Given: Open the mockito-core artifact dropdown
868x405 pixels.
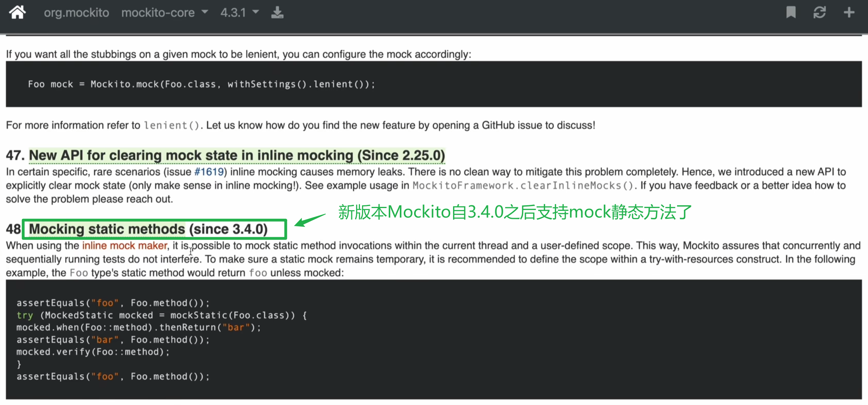Looking at the screenshot, I should tap(165, 13).
